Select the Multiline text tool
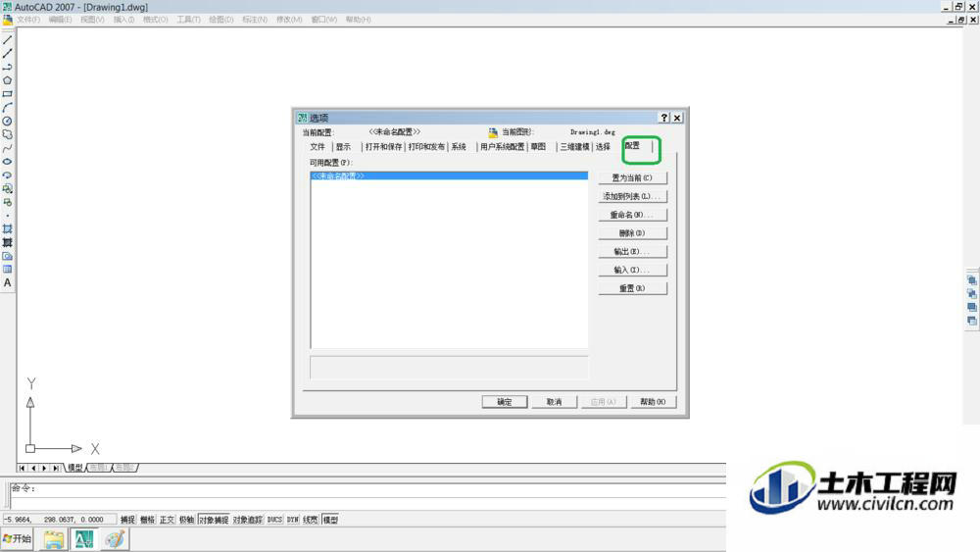The height and width of the screenshot is (552, 980). (x=8, y=282)
